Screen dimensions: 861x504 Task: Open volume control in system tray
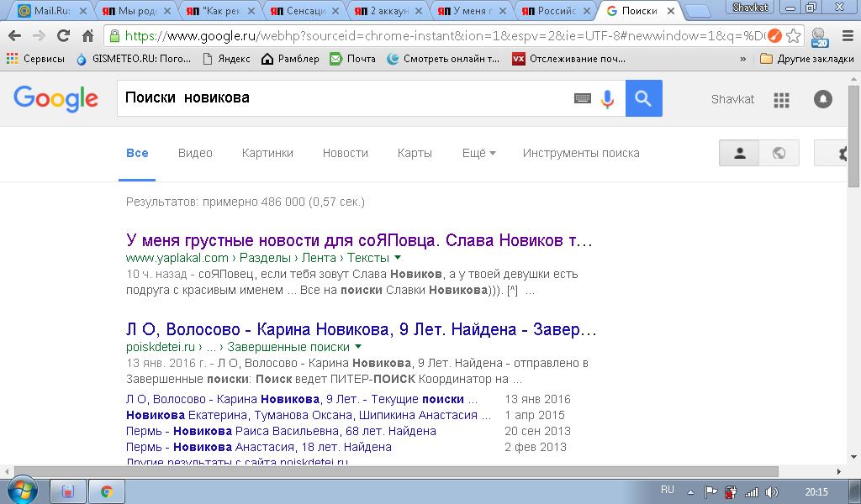[771, 492]
